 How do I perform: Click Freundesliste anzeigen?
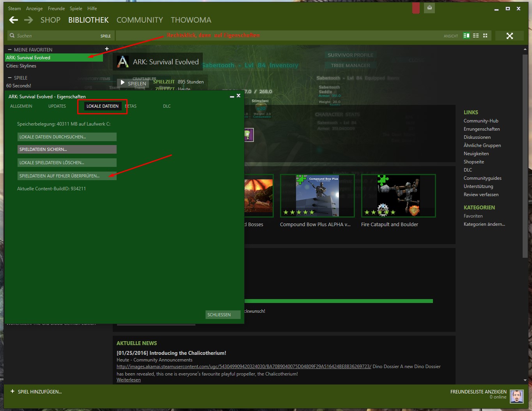tap(478, 392)
